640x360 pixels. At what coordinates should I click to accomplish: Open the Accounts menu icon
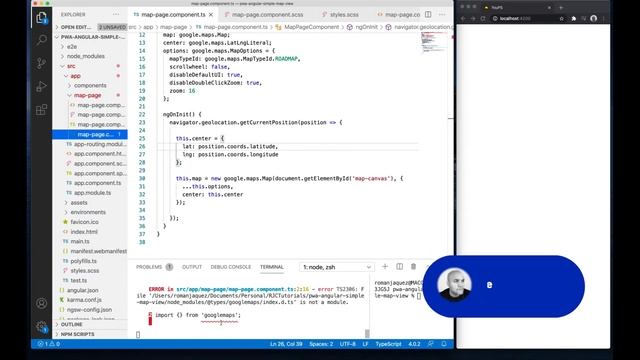click(41, 303)
